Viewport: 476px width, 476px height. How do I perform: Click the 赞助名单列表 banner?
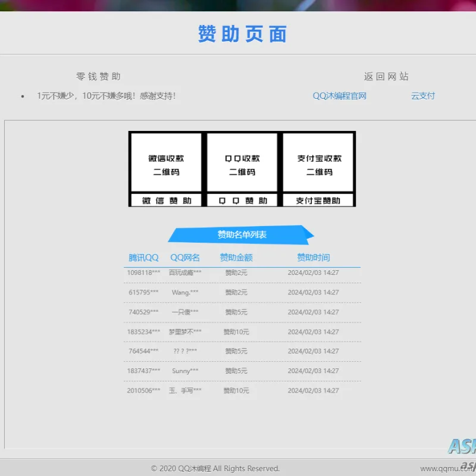tap(241, 234)
